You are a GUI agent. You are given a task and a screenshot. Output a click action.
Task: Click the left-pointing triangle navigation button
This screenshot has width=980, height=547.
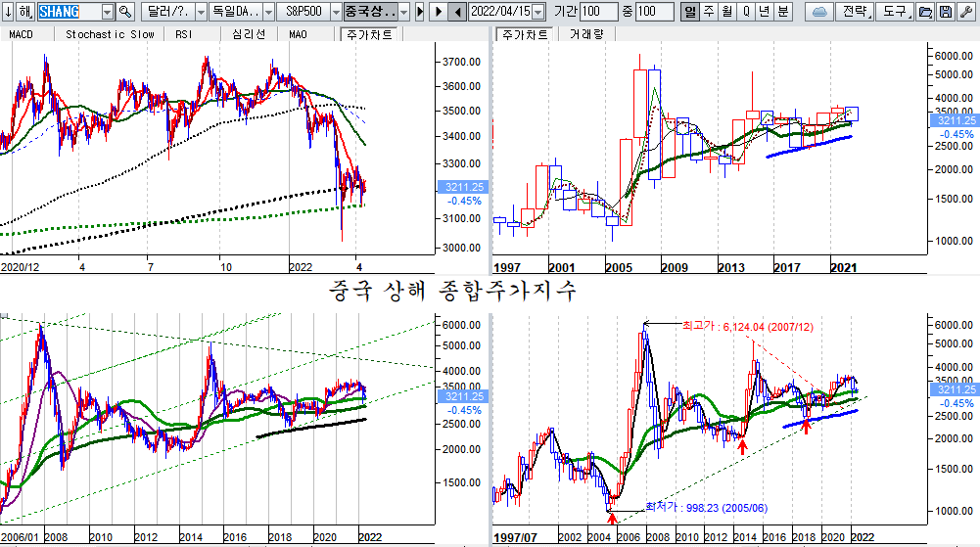[x=457, y=12]
